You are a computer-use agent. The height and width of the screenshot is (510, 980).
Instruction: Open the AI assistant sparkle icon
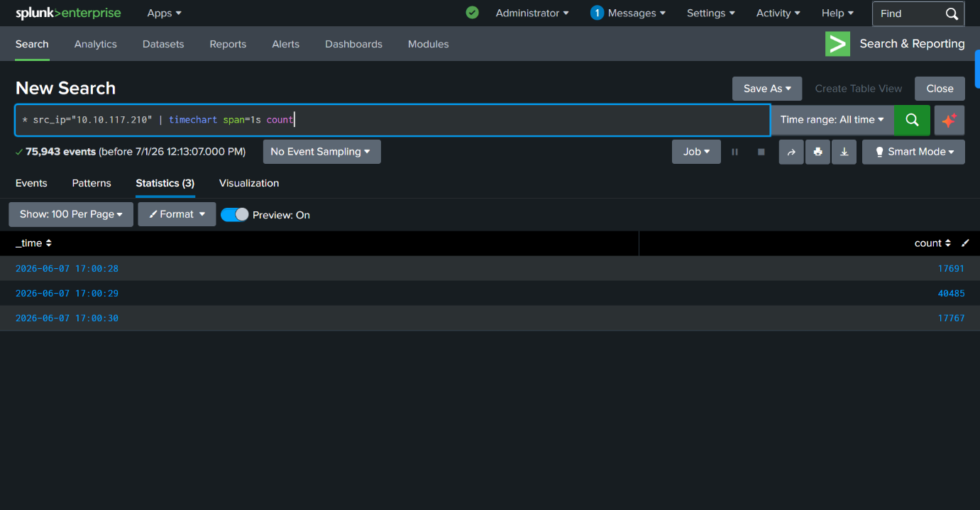[949, 120]
